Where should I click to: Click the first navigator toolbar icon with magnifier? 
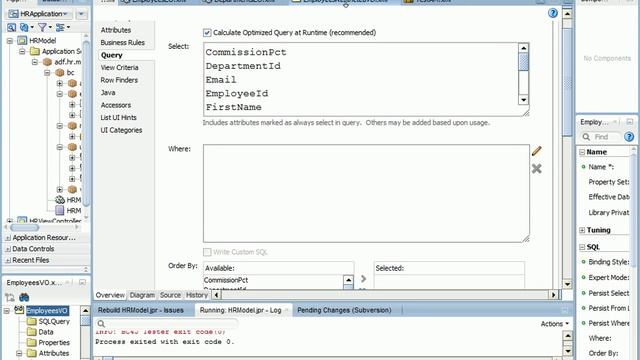[x=11, y=27]
